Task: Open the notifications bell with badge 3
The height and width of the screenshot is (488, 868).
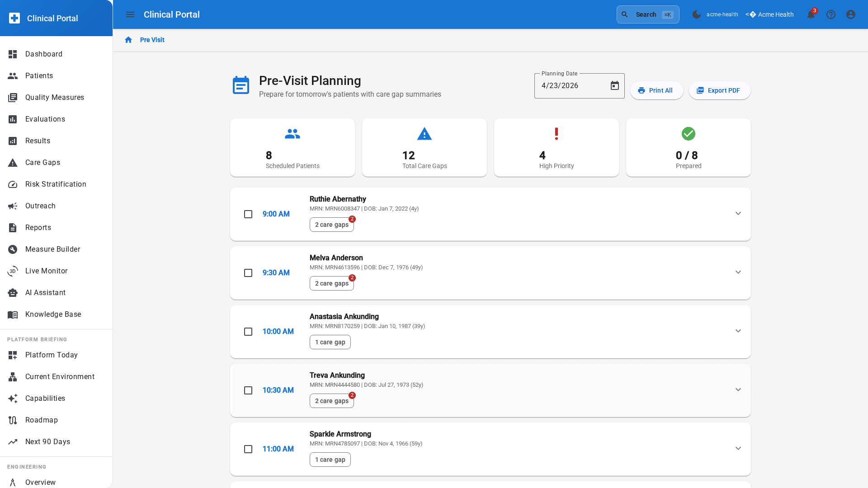Action: click(811, 14)
